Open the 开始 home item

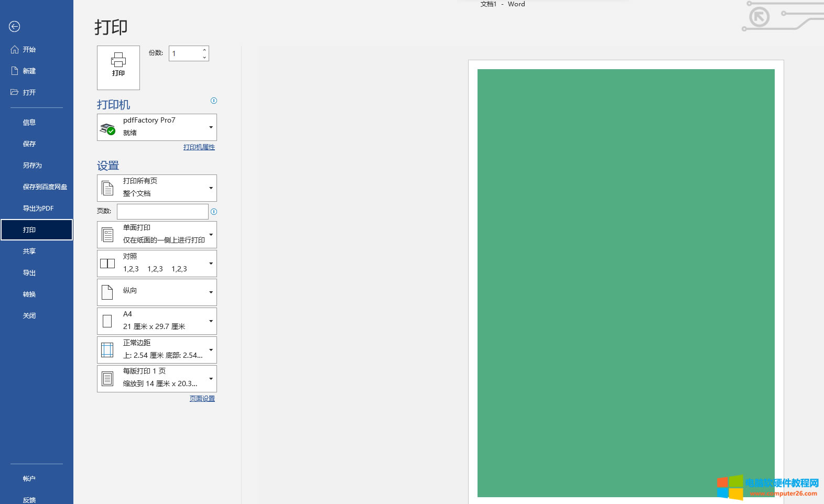click(x=29, y=50)
